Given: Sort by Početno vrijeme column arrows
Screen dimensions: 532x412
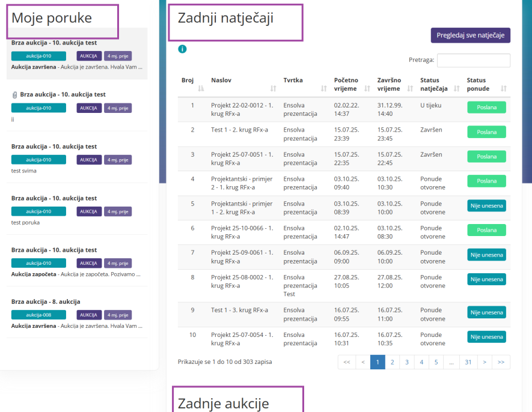Looking at the screenshot, I should click(x=367, y=88).
